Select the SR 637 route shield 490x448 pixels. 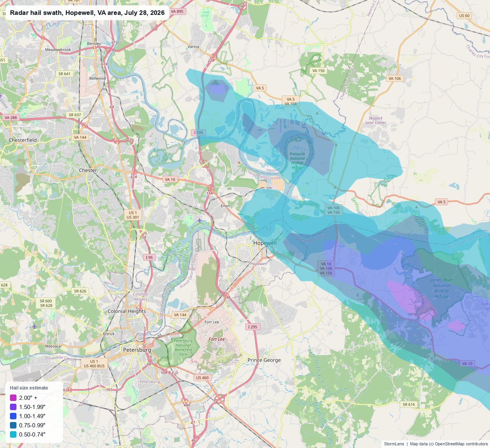[75, 115]
